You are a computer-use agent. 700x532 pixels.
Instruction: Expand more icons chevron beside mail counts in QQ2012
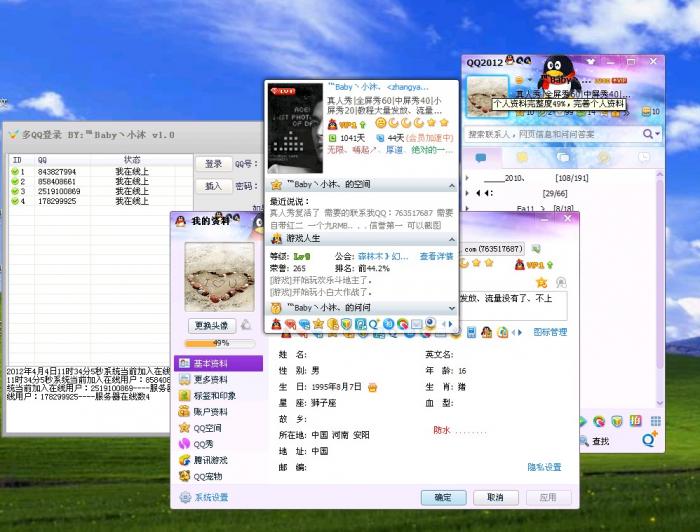(x=627, y=112)
